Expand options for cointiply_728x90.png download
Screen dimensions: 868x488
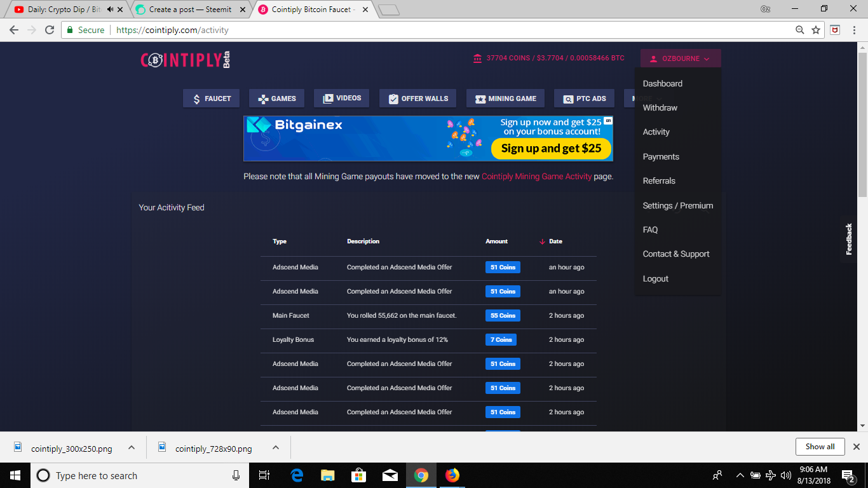(276, 447)
